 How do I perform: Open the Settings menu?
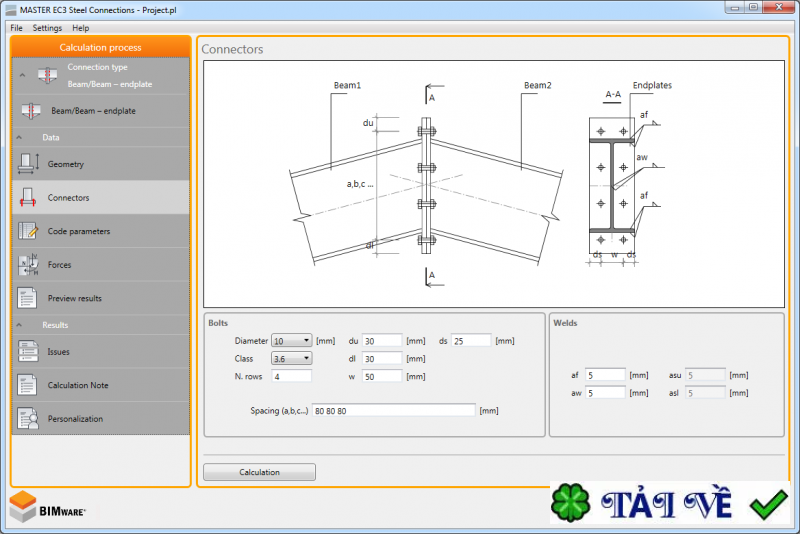coord(47,28)
